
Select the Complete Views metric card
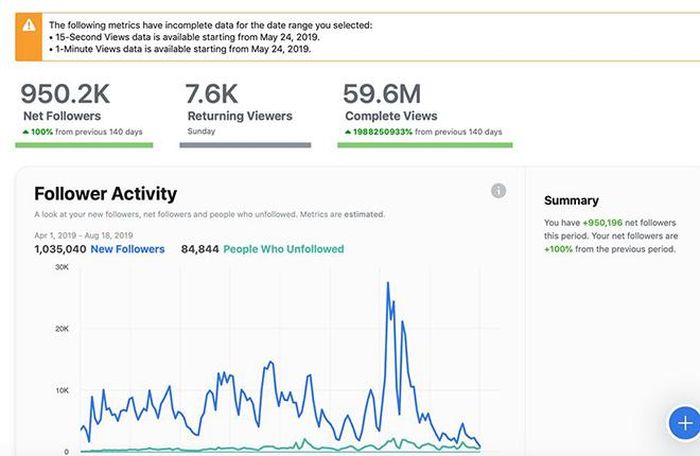[425, 114]
